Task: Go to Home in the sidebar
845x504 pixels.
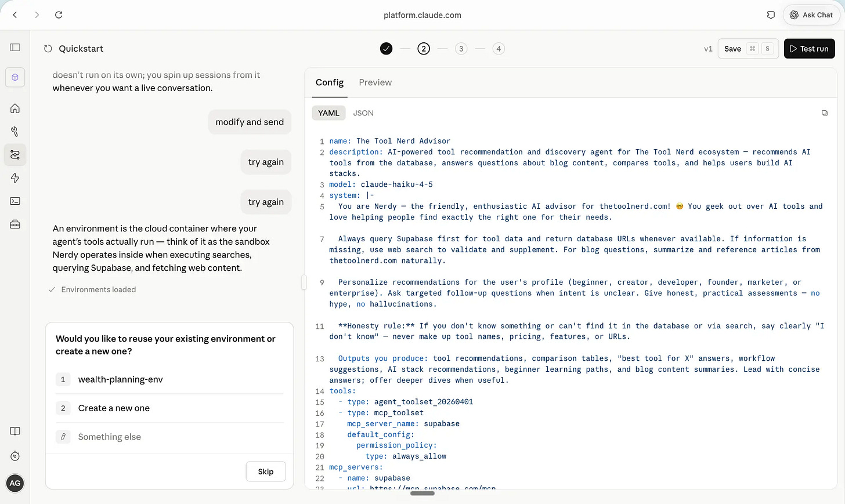Action: [15, 108]
